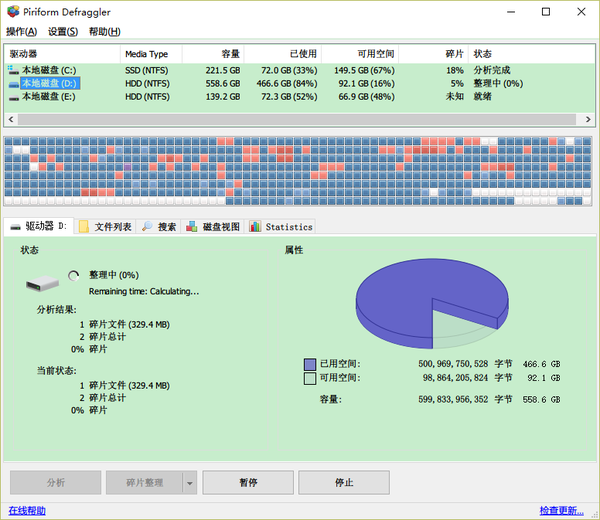600x520 pixels.
Task: Switch to the 搜索 tab
Action: (x=159, y=227)
